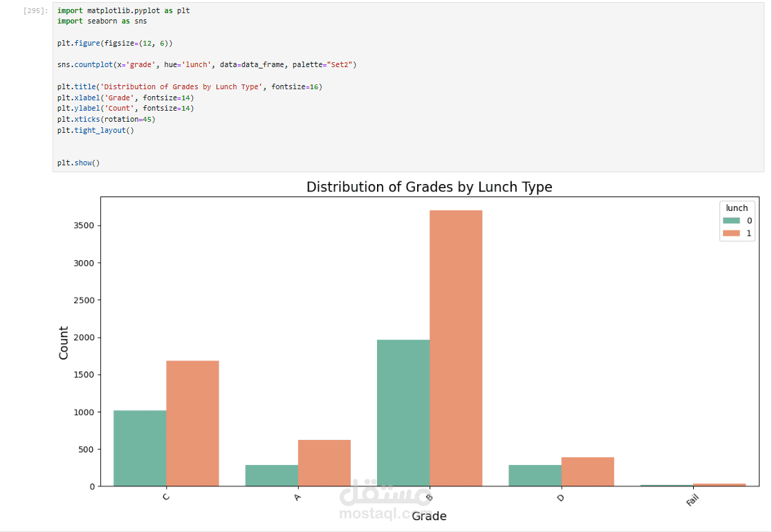Click the cell execution prompt [295]
Image resolution: width=772 pixels, height=532 pixels.
[x=35, y=11]
